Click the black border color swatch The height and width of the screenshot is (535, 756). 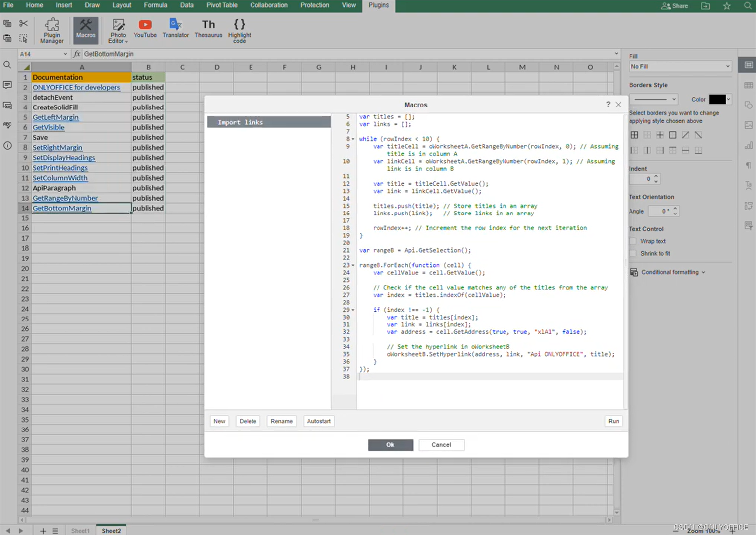tap(717, 99)
